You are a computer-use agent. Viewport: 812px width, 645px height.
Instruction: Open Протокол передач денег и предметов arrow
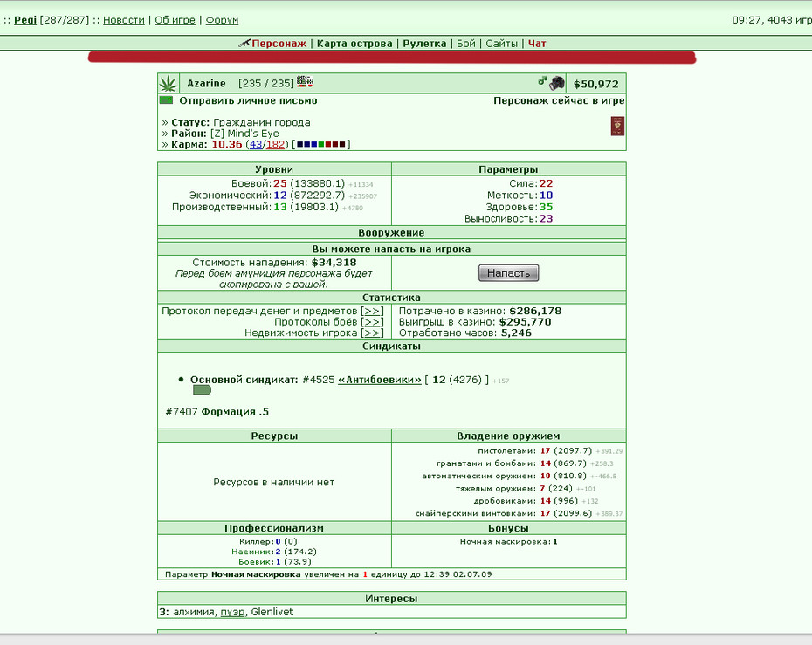(x=372, y=311)
